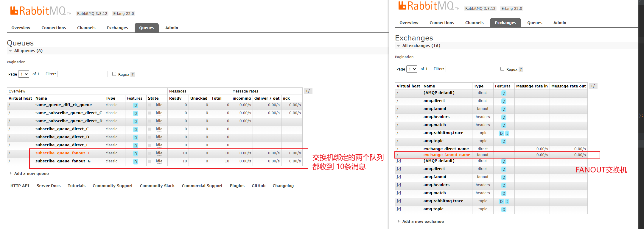Click D badge of / amq.headers exchange
644x229 pixels.
tap(504, 117)
